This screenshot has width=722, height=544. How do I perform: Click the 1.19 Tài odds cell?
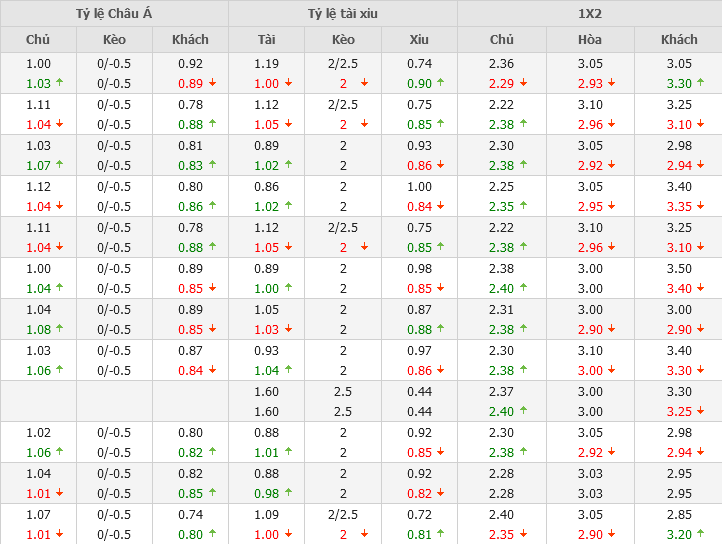[x=266, y=63]
